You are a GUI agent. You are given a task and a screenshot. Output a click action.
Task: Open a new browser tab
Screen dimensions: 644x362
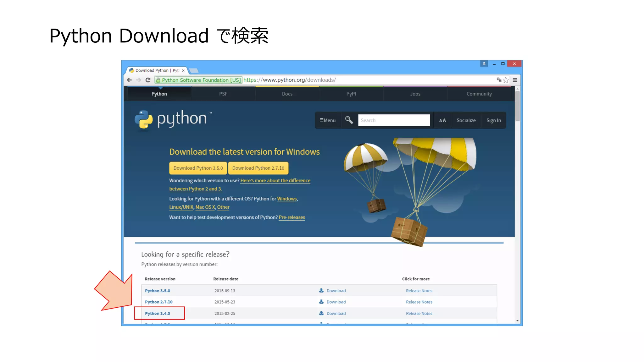pyautogui.click(x=194, y=70)
